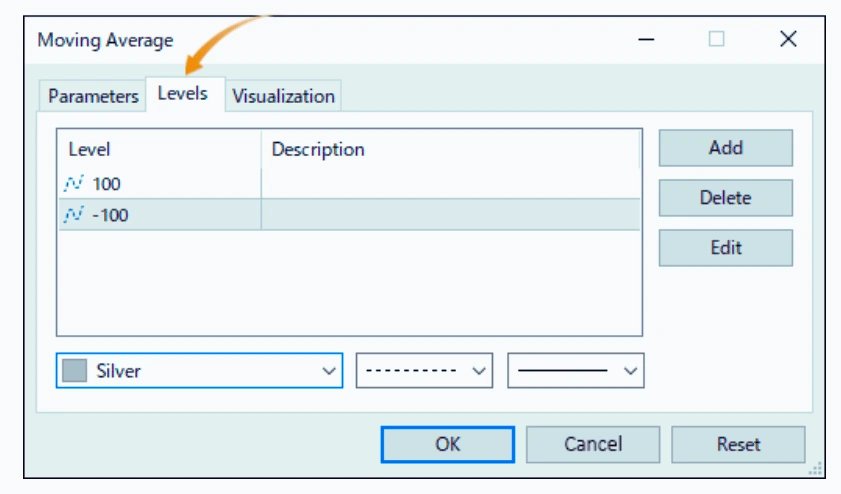Select the 100 level row
This screenshot has height=494, width=841.
click(x=349, y=183)
